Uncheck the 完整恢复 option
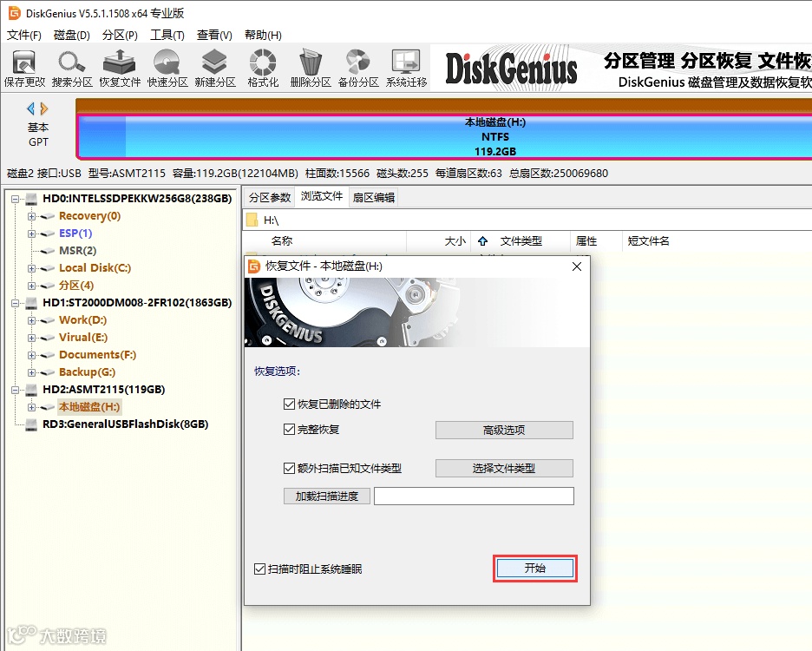The height and width of the screenshot is (651, 812). [x=289, y=429]
